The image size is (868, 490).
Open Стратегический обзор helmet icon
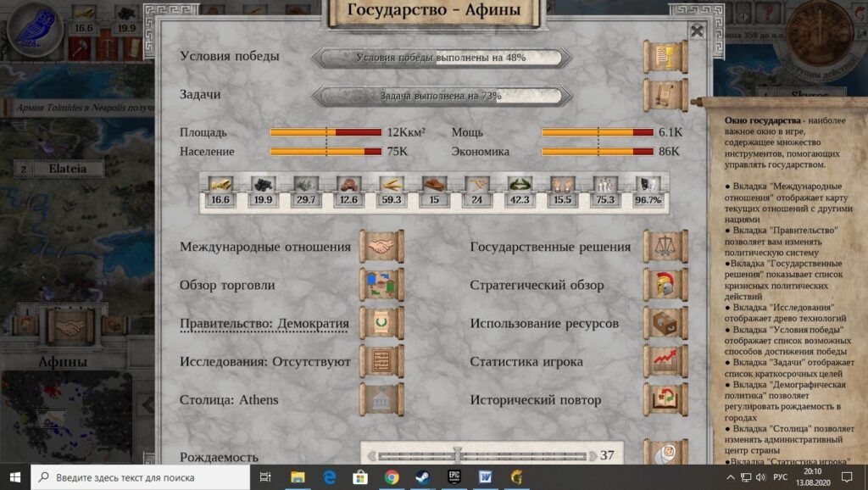coord(665,285)
